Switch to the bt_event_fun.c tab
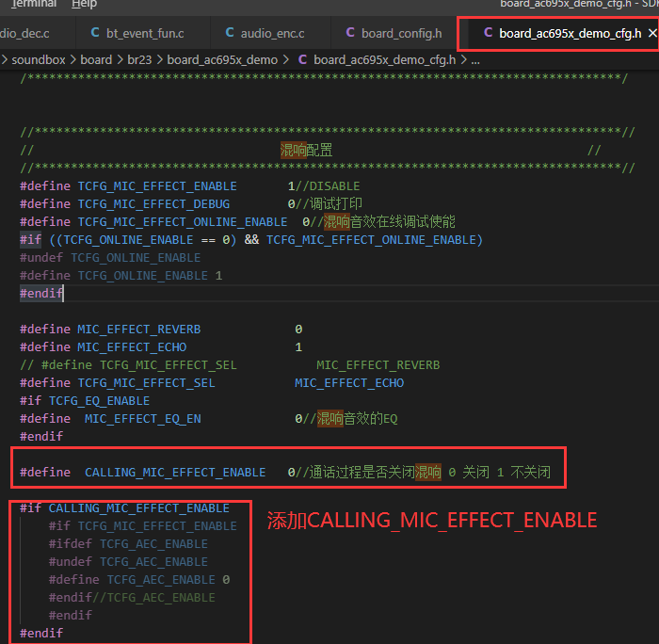659x644 pixels. (x=145, y=33)
